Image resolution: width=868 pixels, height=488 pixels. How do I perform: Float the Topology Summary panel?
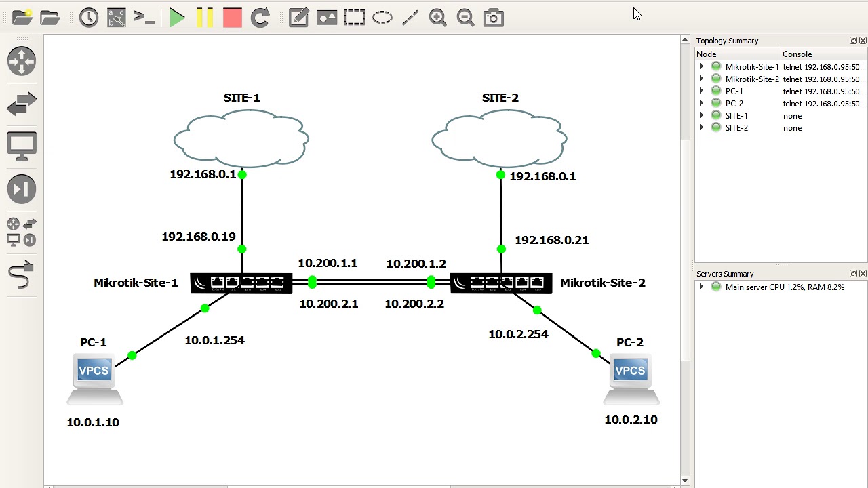click(x=853, y=41)
